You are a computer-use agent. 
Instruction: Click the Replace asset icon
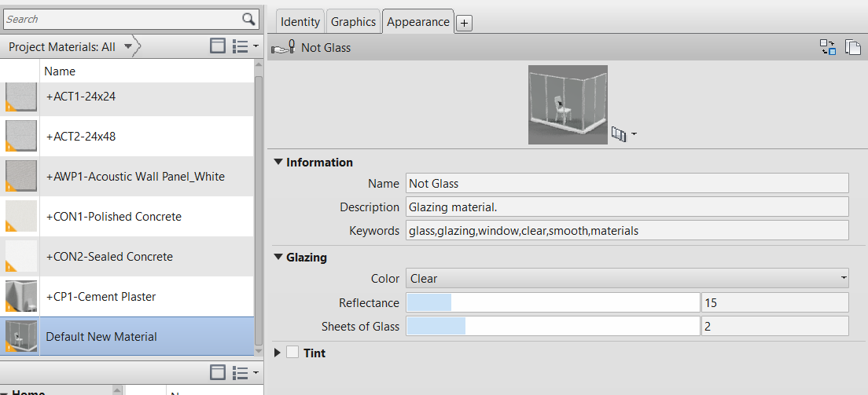[x=828, y=48]
